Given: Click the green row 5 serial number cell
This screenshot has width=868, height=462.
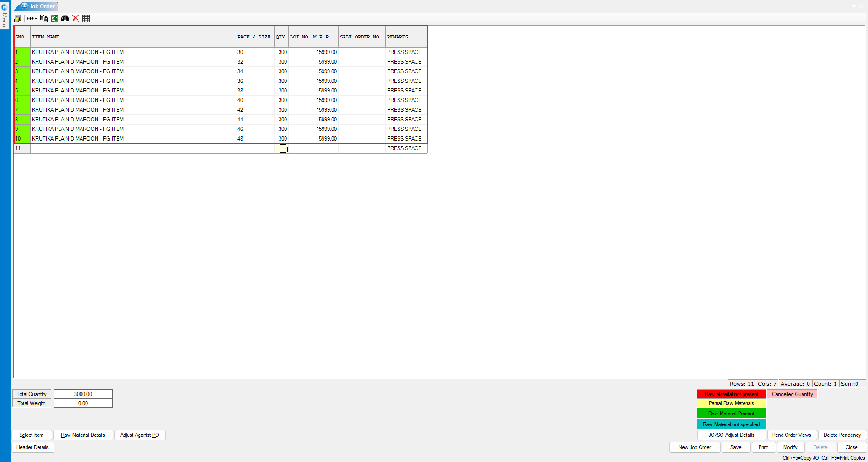Looking at the screenshot, I should (x=22, y=91).
